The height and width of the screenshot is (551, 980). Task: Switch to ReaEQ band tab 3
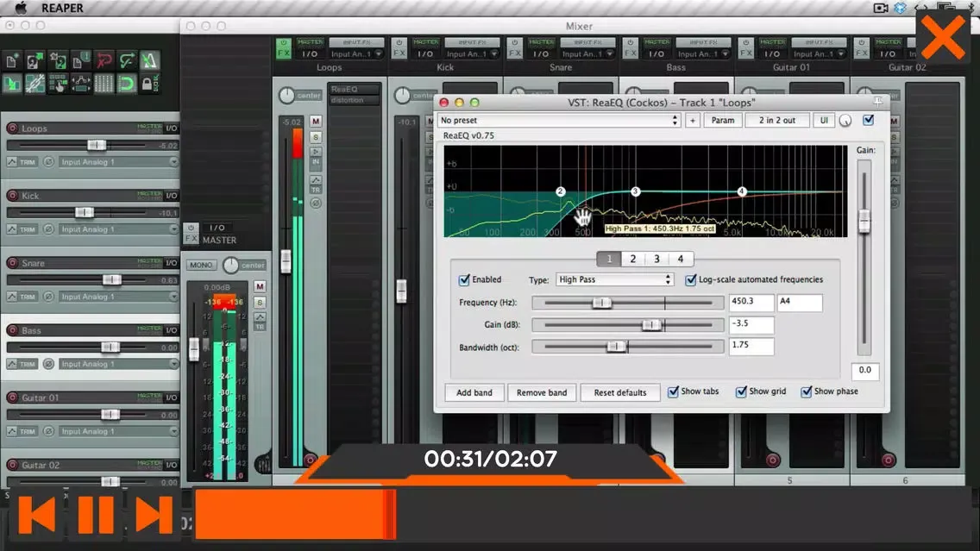click(656, 259)
